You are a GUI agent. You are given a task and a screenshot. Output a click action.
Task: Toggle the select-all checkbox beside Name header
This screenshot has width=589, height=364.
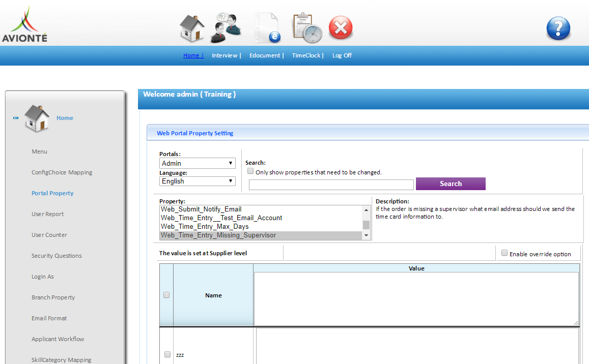(x=166, y=295)
